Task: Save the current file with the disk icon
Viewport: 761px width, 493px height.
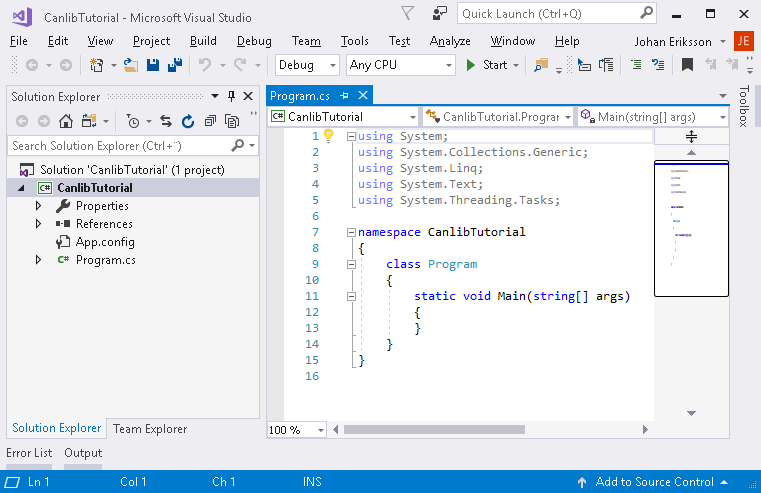Action: (x=153, y=65)
